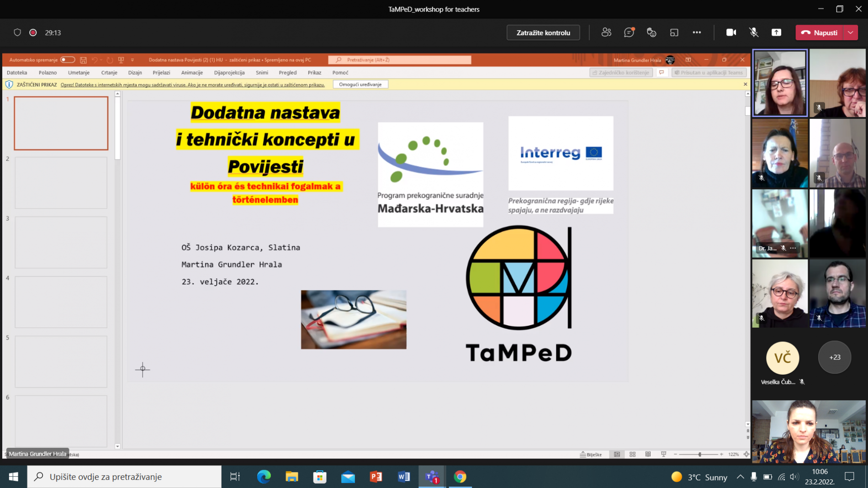868x488 pixels.
Task: Click Martina Grundler Hrala account avatar
Action: pyautogui.click(x=670, y=60)
